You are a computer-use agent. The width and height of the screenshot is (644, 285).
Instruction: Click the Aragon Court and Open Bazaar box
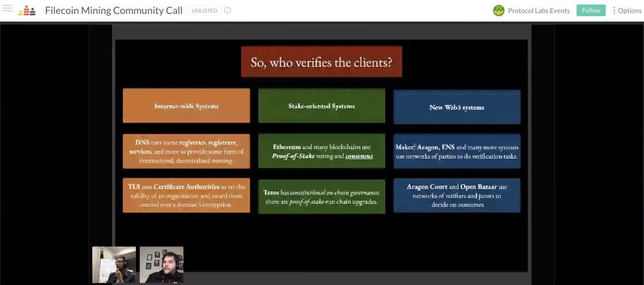(x=457, y=196)
